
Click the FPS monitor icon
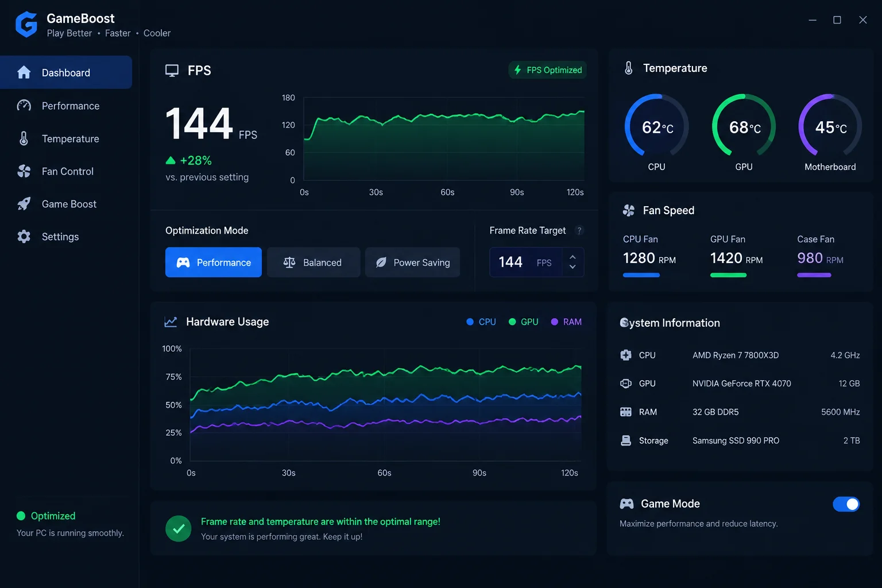[172, 71]
